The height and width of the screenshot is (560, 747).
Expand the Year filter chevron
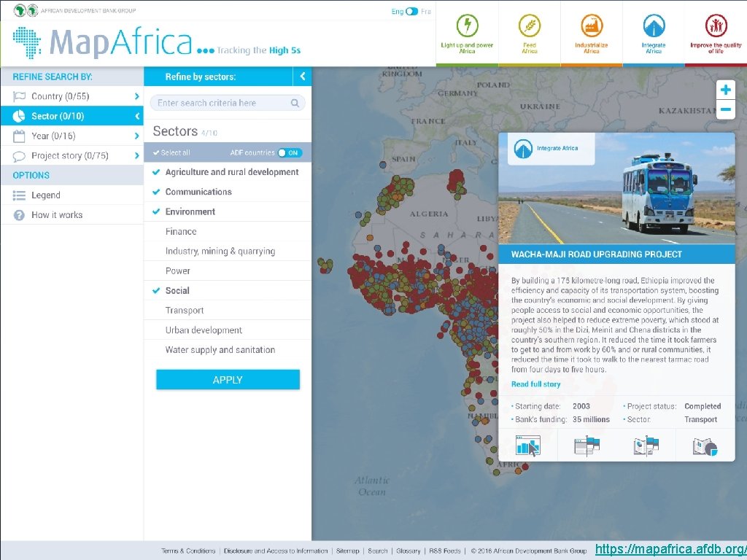(x=136, y=136)
